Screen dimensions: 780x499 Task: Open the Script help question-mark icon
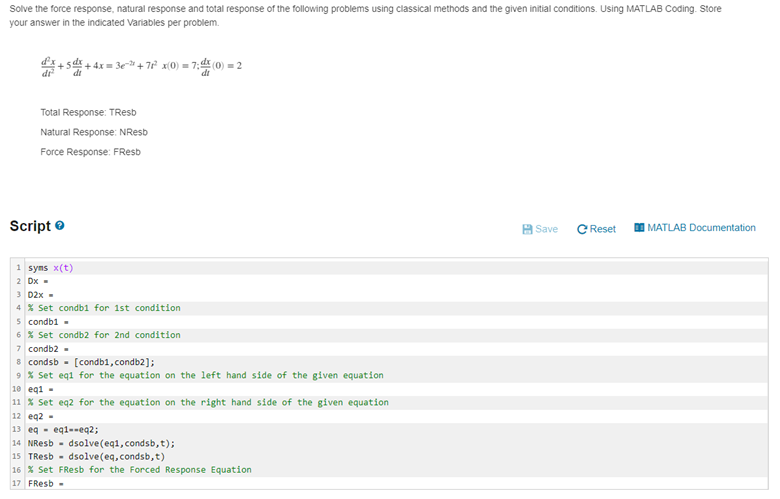[60, 225]
